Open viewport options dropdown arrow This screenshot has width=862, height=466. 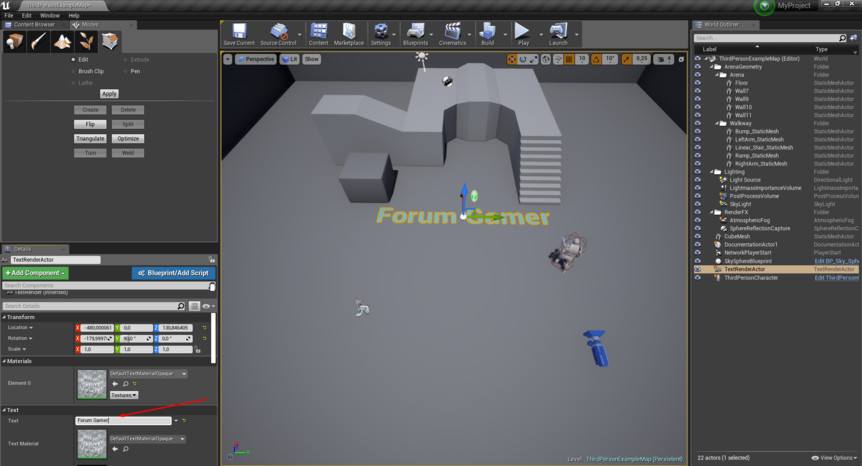228,59
